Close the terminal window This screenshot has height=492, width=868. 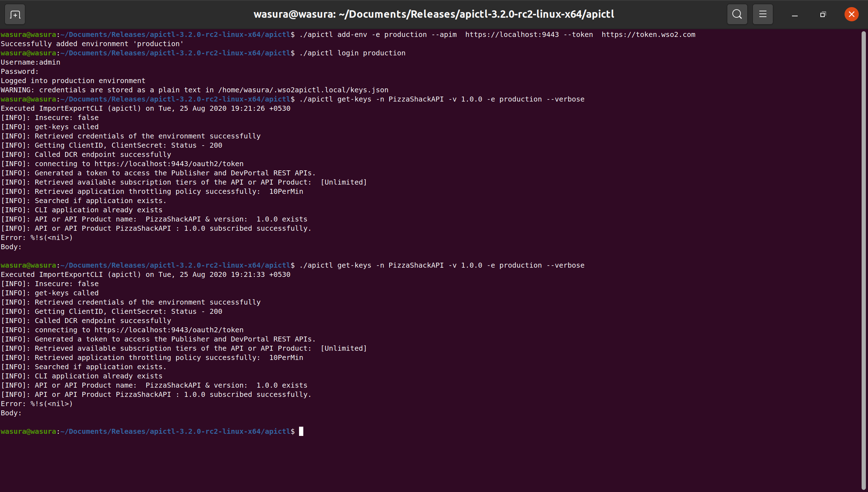pyautogui.click(x=851, y=14)
